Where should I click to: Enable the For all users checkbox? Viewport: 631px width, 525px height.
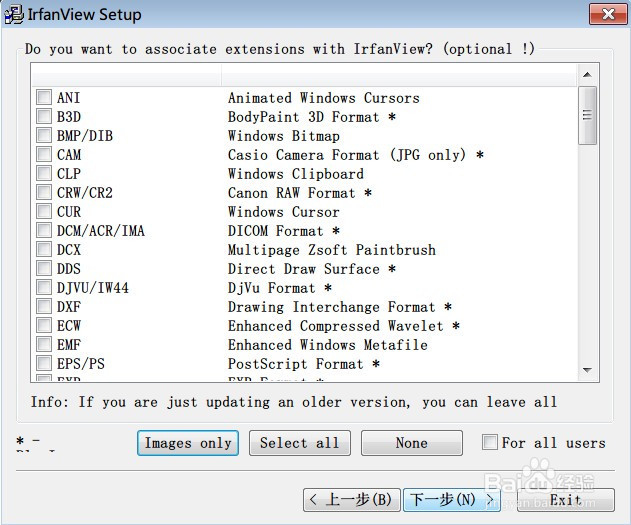coord(490,442)
